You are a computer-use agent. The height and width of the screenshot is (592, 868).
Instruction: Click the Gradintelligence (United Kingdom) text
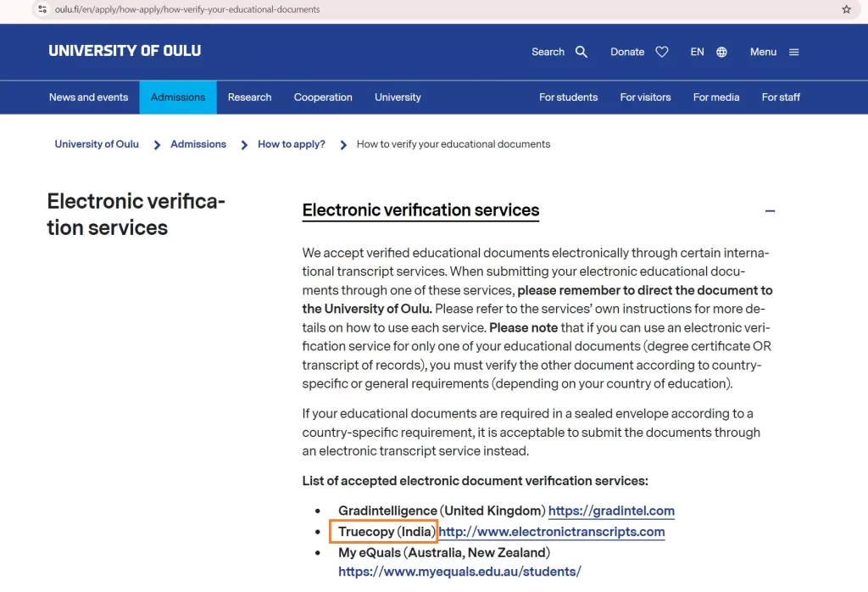[x=442, y=511]
